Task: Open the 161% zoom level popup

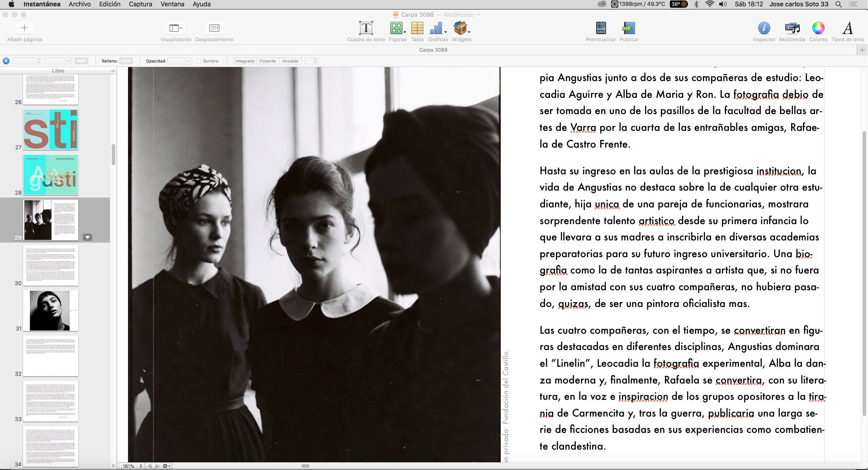Action: 133,466
